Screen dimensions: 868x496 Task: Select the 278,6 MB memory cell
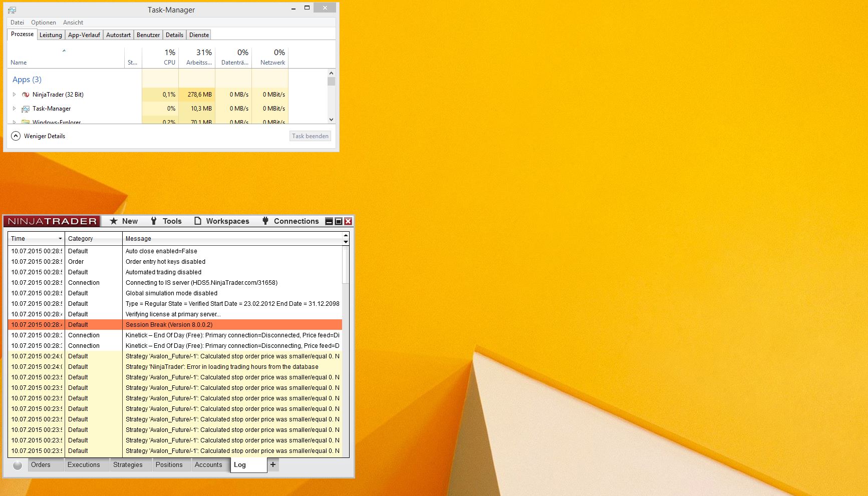197,95
